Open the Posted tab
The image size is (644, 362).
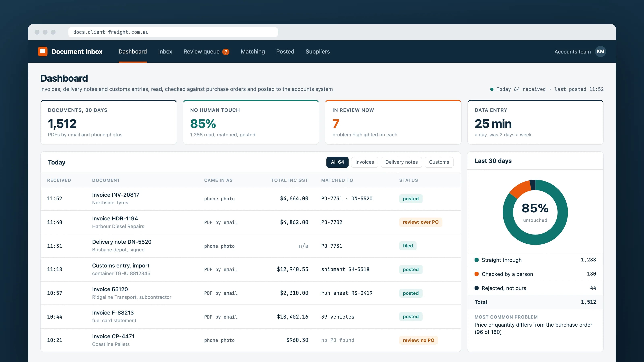(285, 51)
